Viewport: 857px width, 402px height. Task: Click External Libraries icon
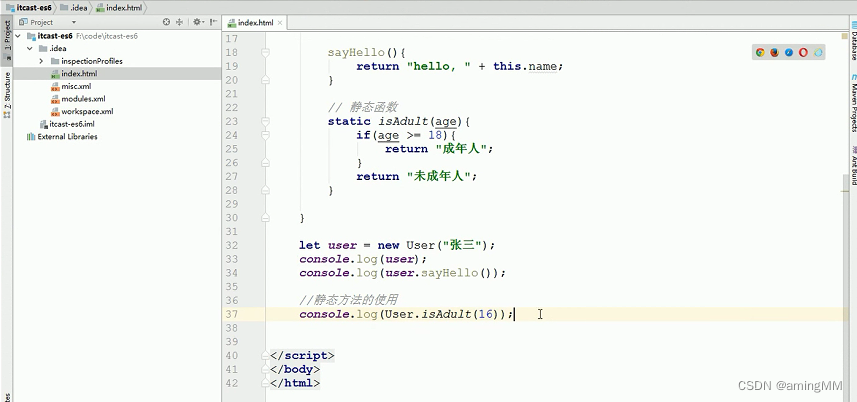click(x=31, y=137)
